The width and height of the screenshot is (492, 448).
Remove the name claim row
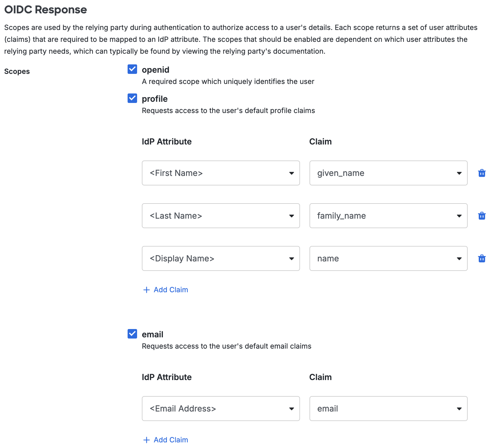pyautogui.click(x=482, y=258)
